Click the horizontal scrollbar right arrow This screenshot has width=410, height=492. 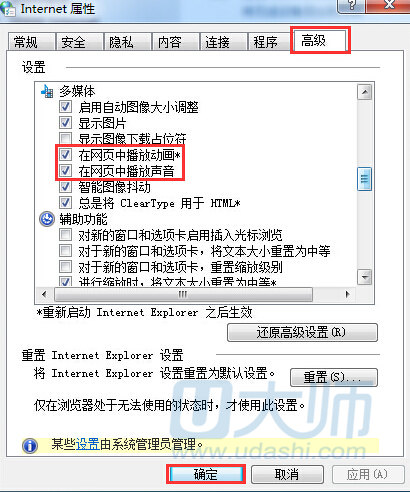[348, 294]
